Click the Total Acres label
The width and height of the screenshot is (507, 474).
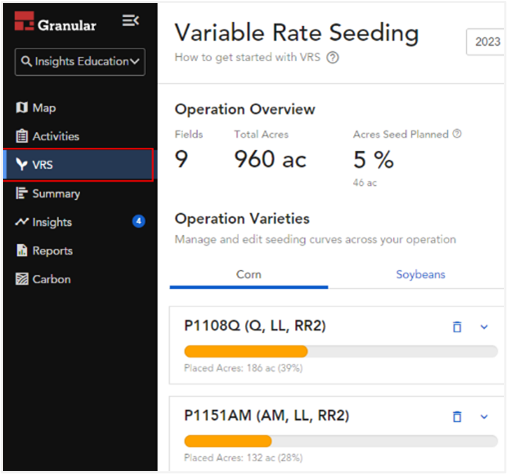click(x=261, y=134)
